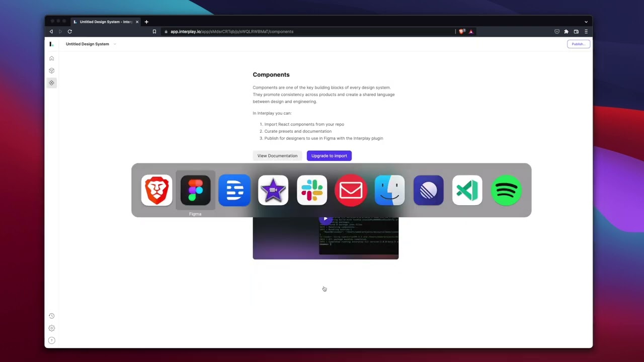Viewport: 644px width, 362px height.
Task: Select Brave browser in the app switcher
Action: 156,190
